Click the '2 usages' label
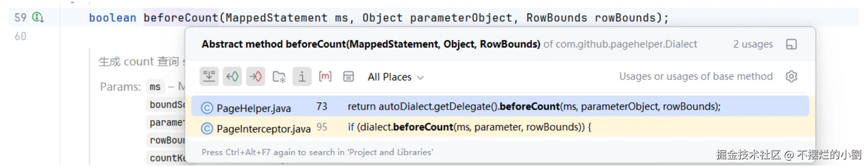This screenshot has width=868, height=167. coord(753,44)
